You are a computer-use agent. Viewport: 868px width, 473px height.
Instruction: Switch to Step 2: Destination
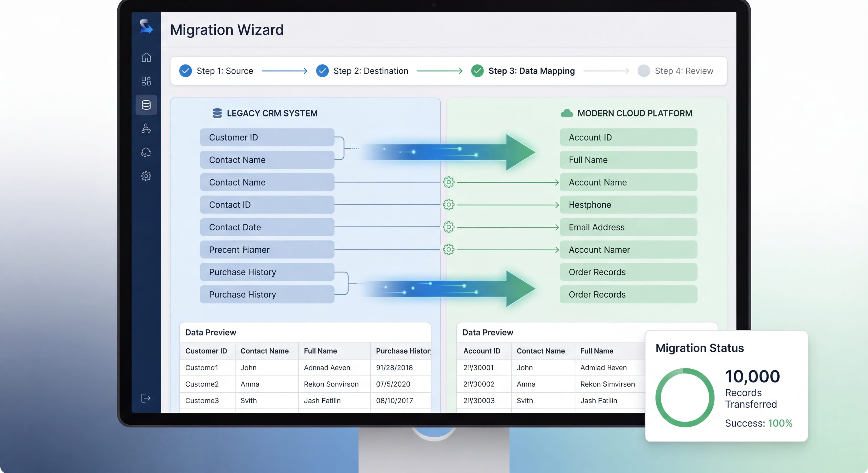371,71
